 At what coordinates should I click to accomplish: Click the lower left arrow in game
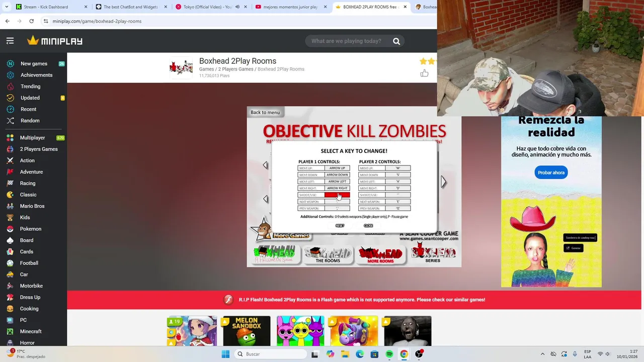(x=266, y=199)
